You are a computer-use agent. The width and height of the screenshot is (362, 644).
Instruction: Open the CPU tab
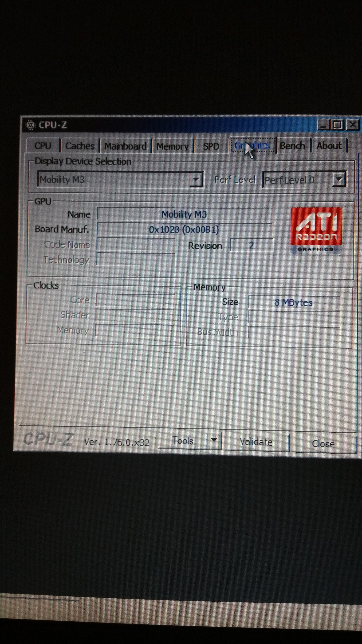coord(43,145)
